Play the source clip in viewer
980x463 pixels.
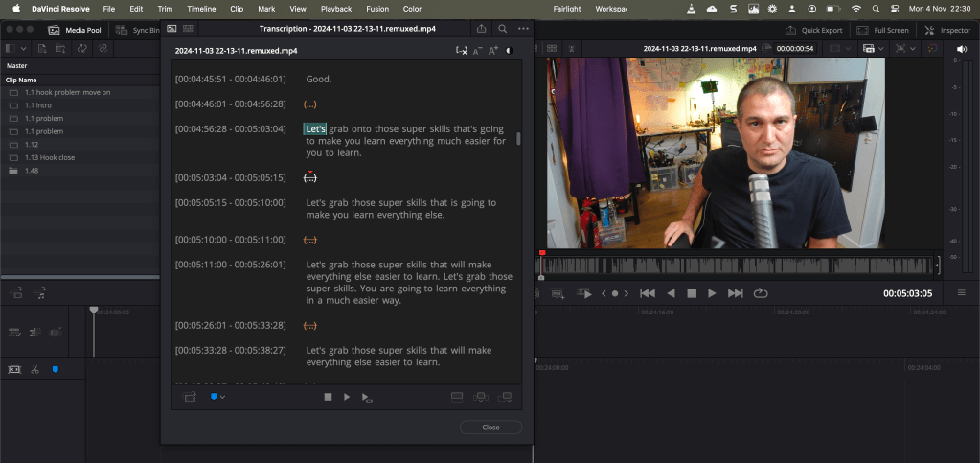tap(712, 293)
